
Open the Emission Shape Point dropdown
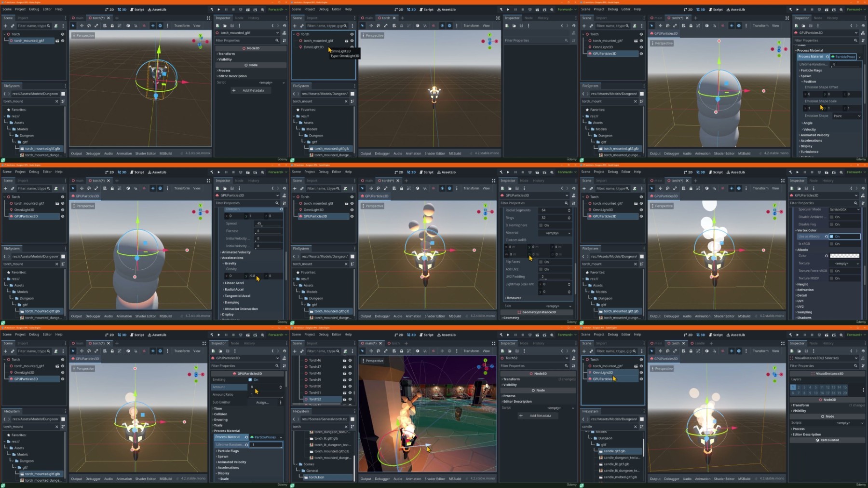[x=846, y=116]
